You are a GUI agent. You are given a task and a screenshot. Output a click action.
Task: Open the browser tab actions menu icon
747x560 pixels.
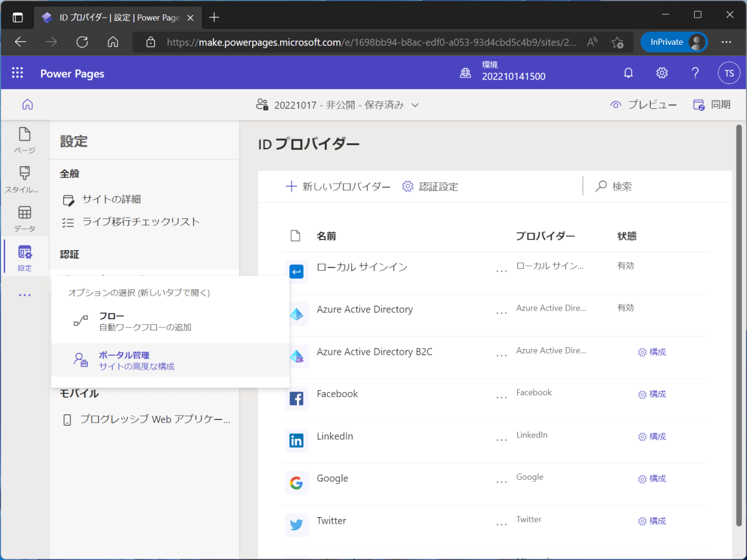coord(17,17)
